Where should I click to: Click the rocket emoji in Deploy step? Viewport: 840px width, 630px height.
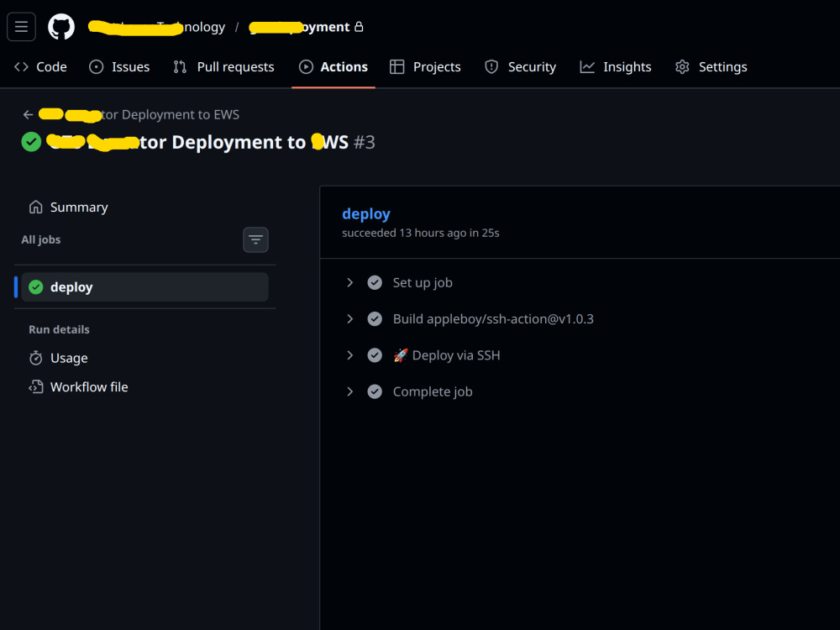tap(401, 355)
